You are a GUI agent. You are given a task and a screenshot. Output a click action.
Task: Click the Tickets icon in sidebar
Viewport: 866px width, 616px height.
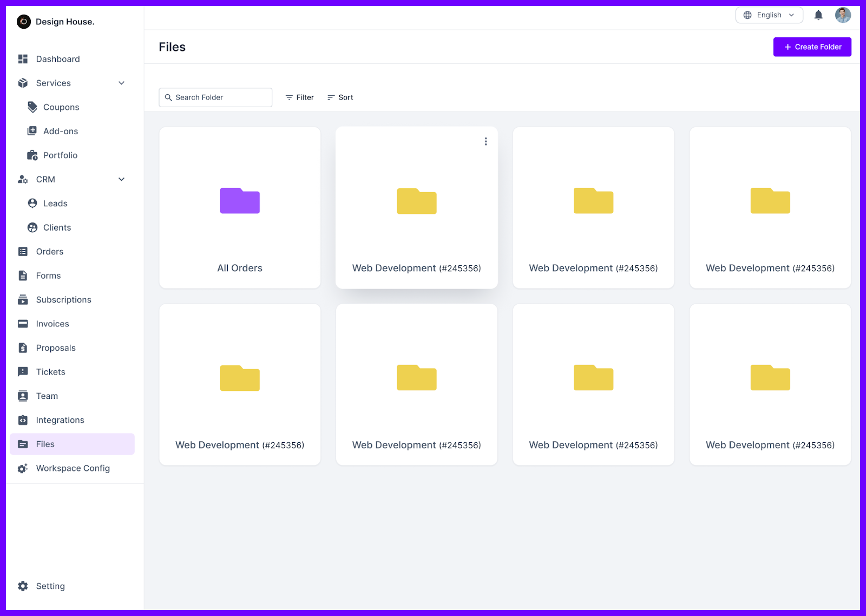coord(22,371)
